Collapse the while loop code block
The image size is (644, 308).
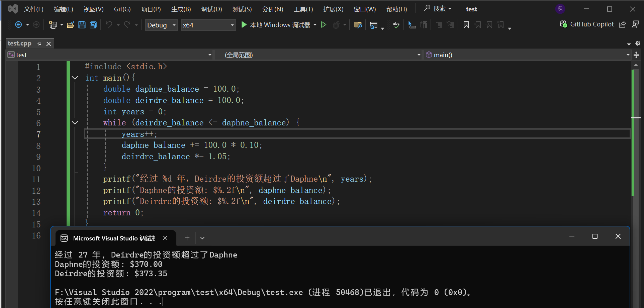coord(75,123)
